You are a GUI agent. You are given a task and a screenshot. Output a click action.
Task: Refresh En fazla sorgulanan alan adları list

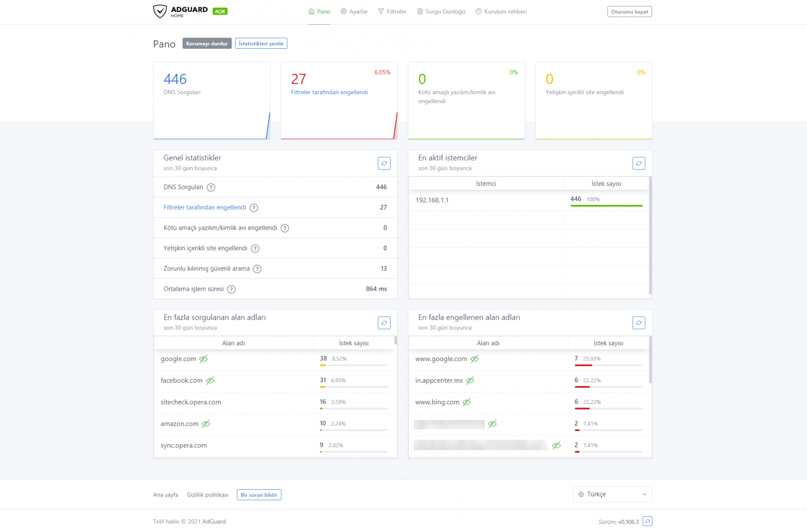tap(384, 323)
